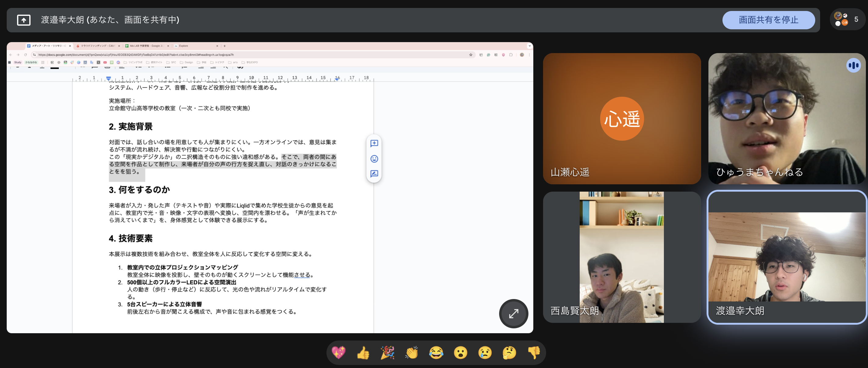The width and height of the screenshot is (868, 368).
Task: Send the party popper reaction
Action: pos(387,353)
